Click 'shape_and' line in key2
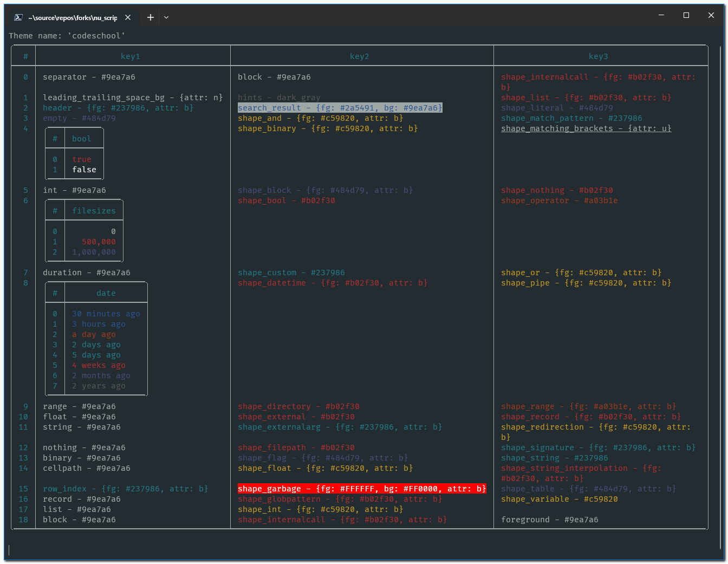The height and width of the screenshot is (564, 728). coord(321,118)
